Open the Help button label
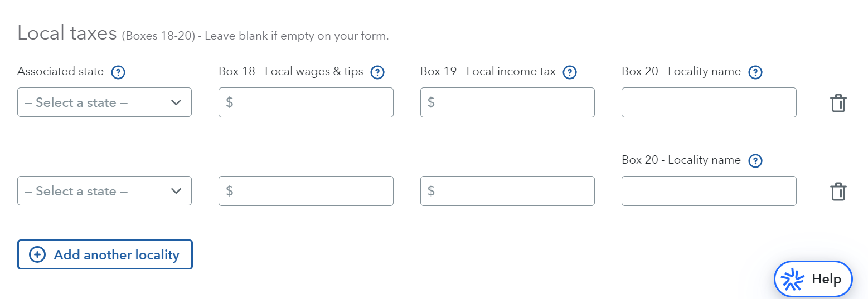Image resolution: width=868 pixels, height=299 pixels. [x=826, y=280]
